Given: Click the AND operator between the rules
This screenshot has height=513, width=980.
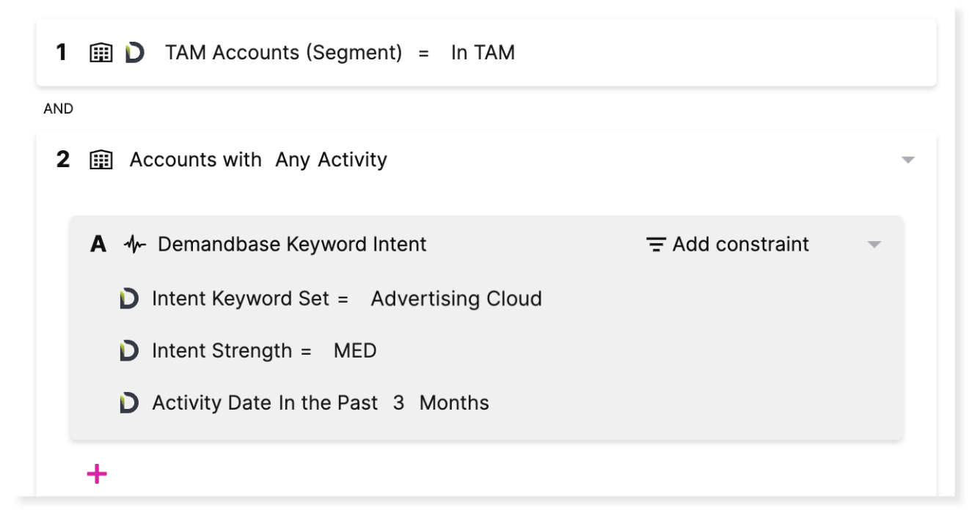Looking at the screenshot, I should tap(59, 109).
